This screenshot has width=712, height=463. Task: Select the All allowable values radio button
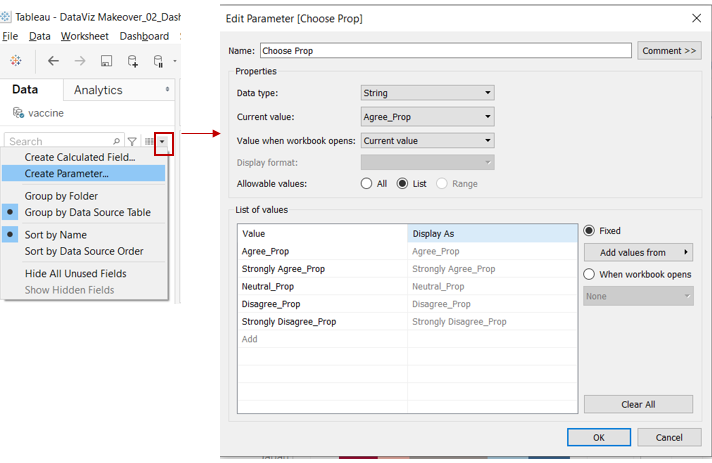(x=367, y=184)
